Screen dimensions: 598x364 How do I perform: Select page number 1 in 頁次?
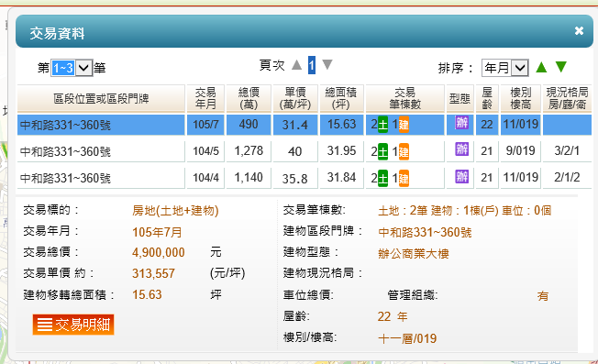coord(312,65)
